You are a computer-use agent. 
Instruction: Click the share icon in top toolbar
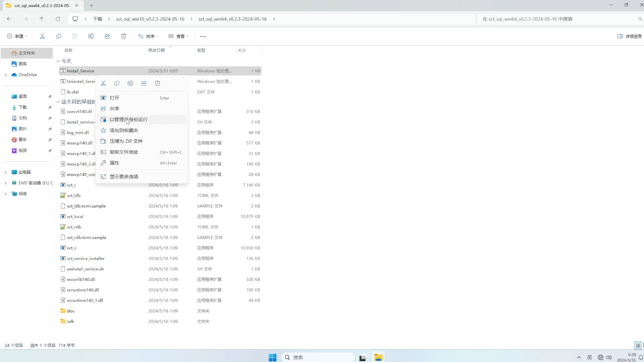click(107, 36)
